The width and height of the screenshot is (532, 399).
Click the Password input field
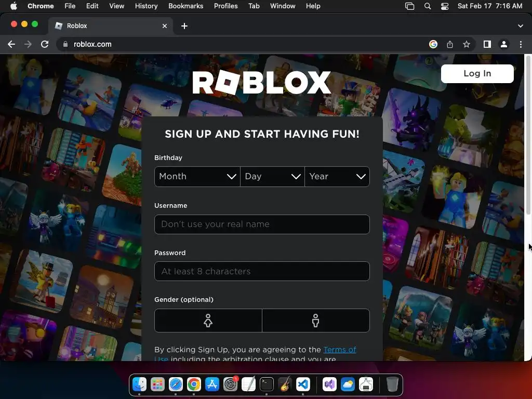(262, 271)
